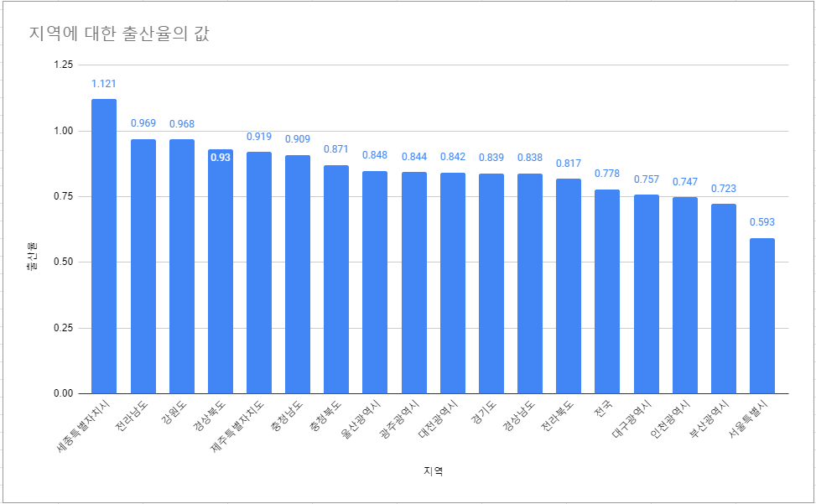The image size is (816, 504).
Task: Select the 0.93 label inside the bar
Action: pos(221,157)
